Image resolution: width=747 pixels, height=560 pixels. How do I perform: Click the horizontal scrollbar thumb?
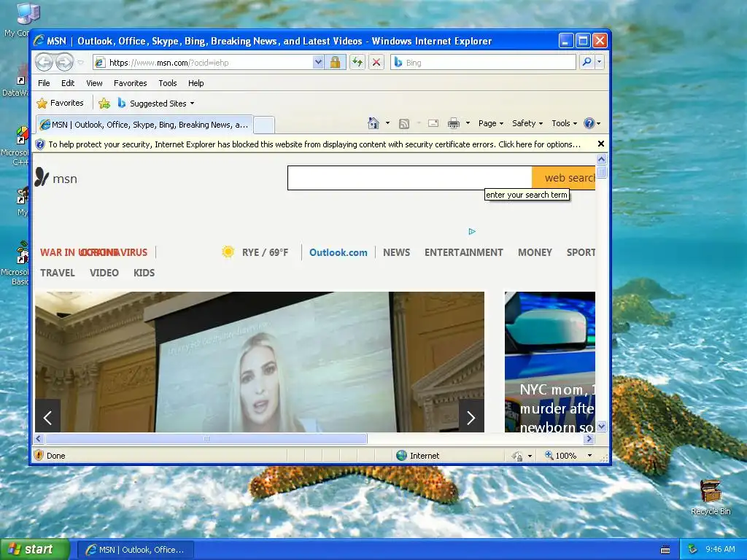[x=206, y=438]
